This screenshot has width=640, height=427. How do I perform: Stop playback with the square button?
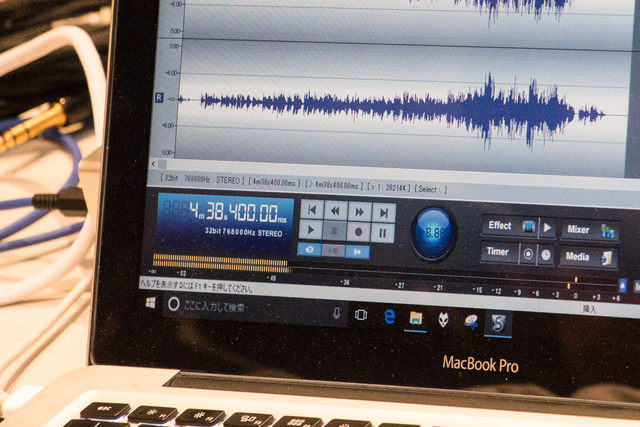pyautogui.click(x=334, y=231)
